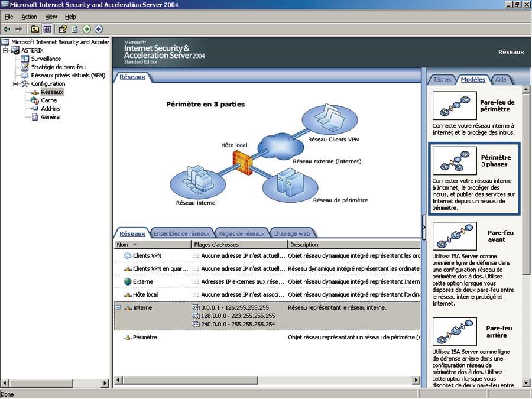Select the Pare-feu de périmètre template thumbnail
The width and height of the screenshot is (532, 399).
point(455,106)
